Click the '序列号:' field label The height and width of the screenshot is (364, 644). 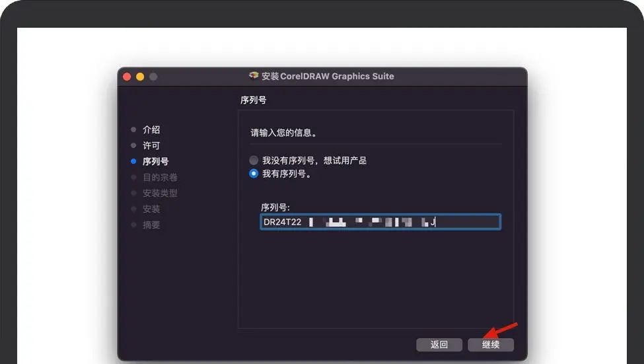click(x=275, y=207)
